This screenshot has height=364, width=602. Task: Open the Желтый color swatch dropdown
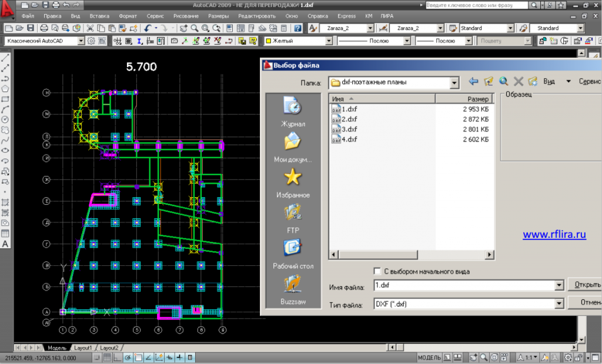pyautogui.click(x=329, y=41)
